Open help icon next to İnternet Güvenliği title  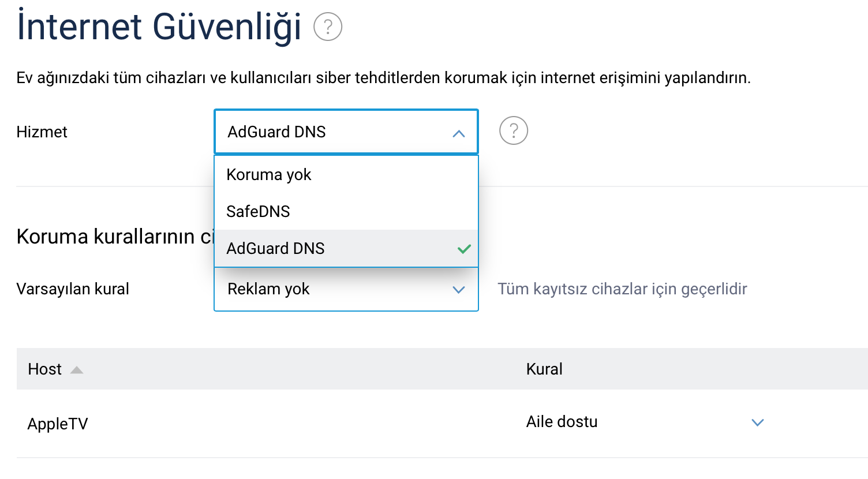coord(328,27)
